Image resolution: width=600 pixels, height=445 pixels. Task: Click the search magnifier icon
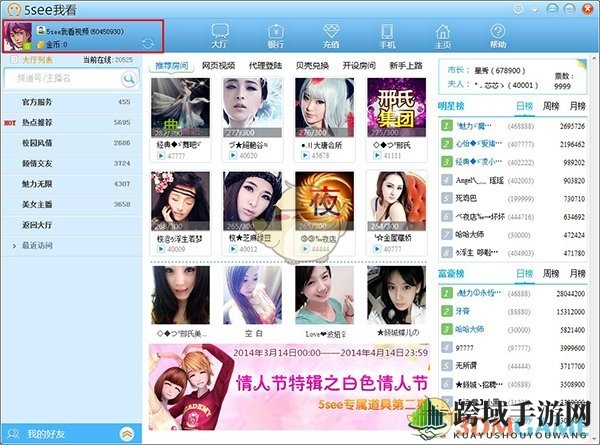[x=129, y=79]
